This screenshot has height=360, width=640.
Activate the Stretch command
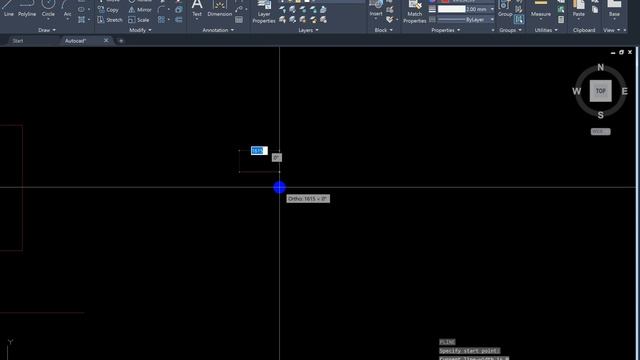tap(110, 20)
